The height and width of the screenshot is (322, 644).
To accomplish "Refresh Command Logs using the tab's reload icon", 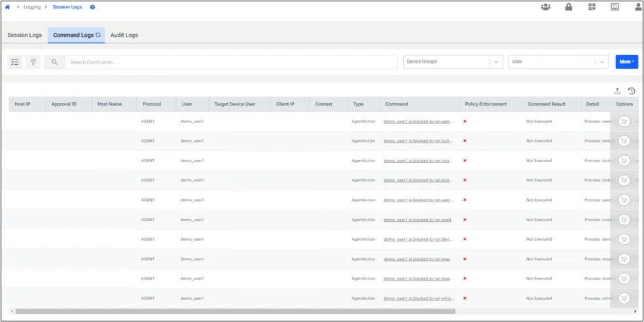I will [98, 35].
